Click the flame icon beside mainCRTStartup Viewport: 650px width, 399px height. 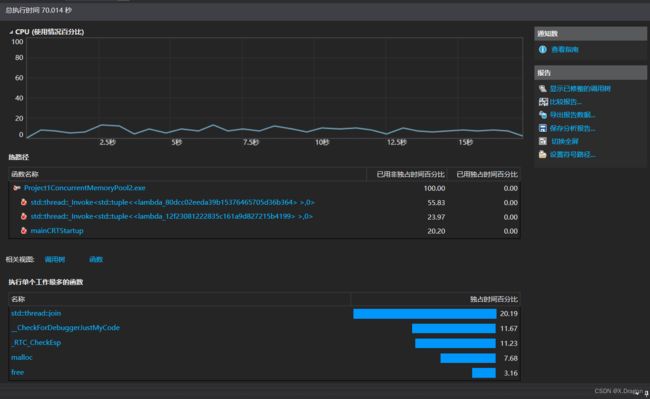coord(24,230)
